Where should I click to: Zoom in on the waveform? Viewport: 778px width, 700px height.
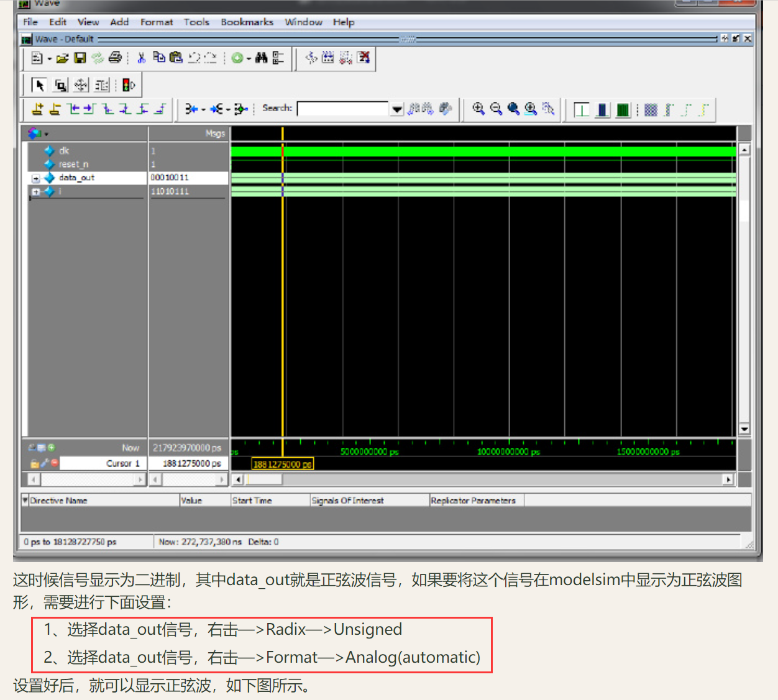pyautogui.click(x=478, y=109)
